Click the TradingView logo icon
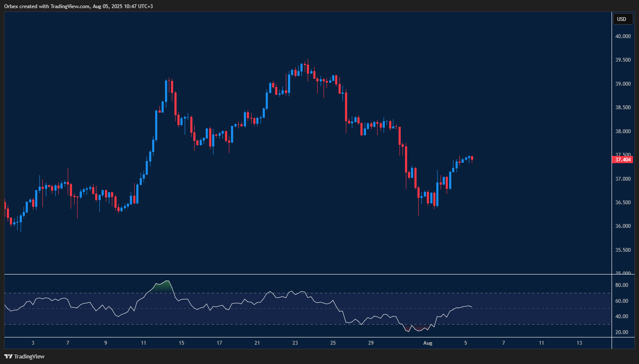The width and height of the screenshot is (639, 364). point(7,356)
